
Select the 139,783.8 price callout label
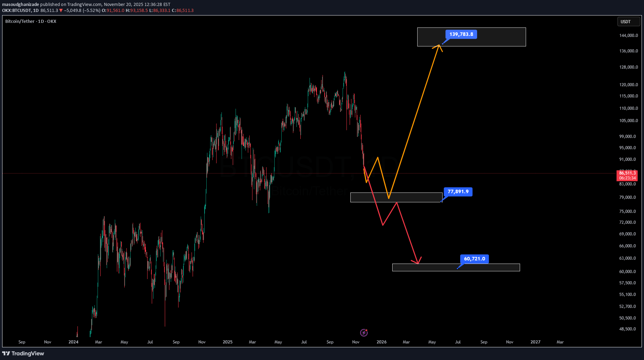[x=461, y=34]
